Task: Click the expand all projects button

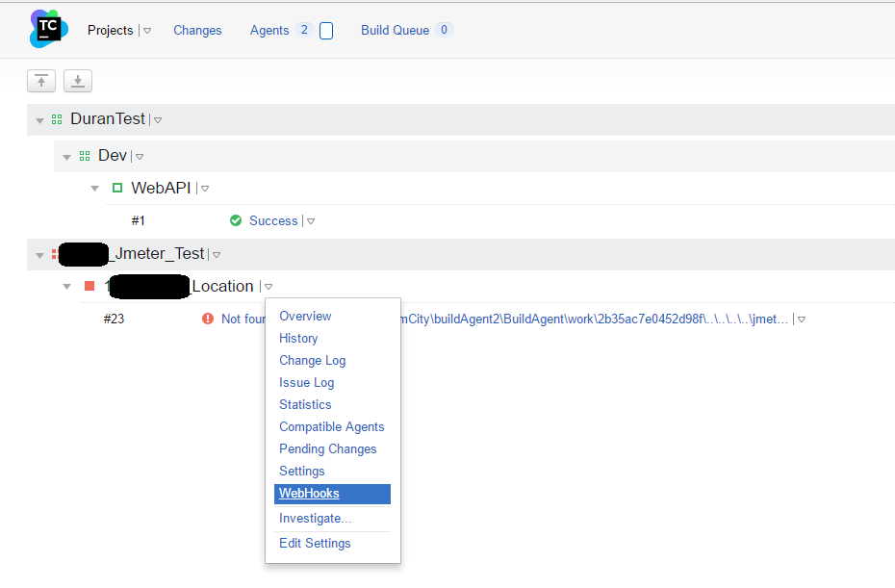Action: [x=78, y=81]
